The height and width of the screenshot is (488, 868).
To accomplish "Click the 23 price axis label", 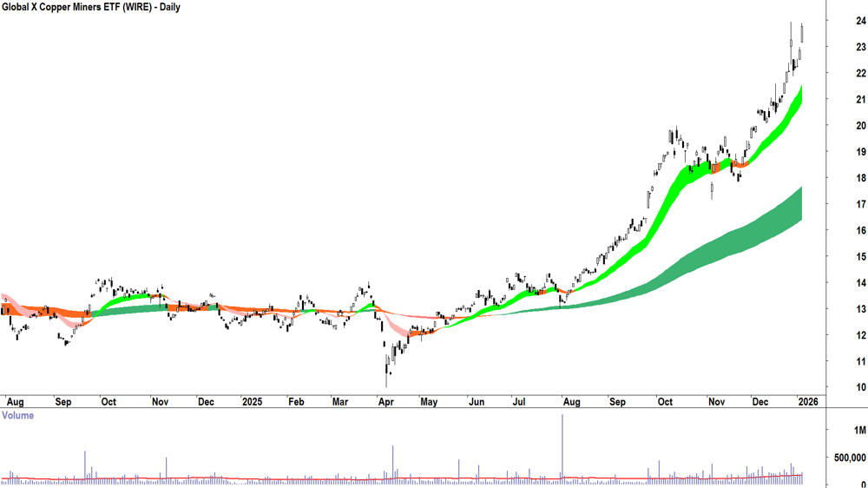I will [861, 47].
